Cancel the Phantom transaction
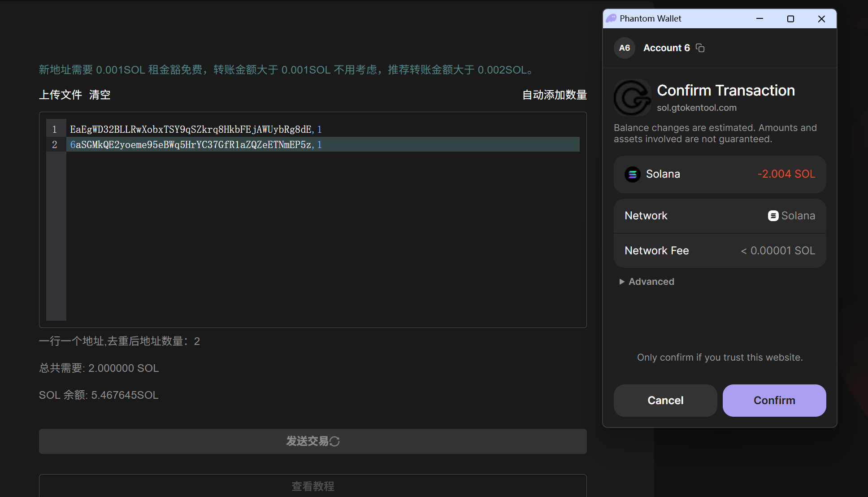Image resolution: width=868 pixels, height=497 pixels. point(665,401)
